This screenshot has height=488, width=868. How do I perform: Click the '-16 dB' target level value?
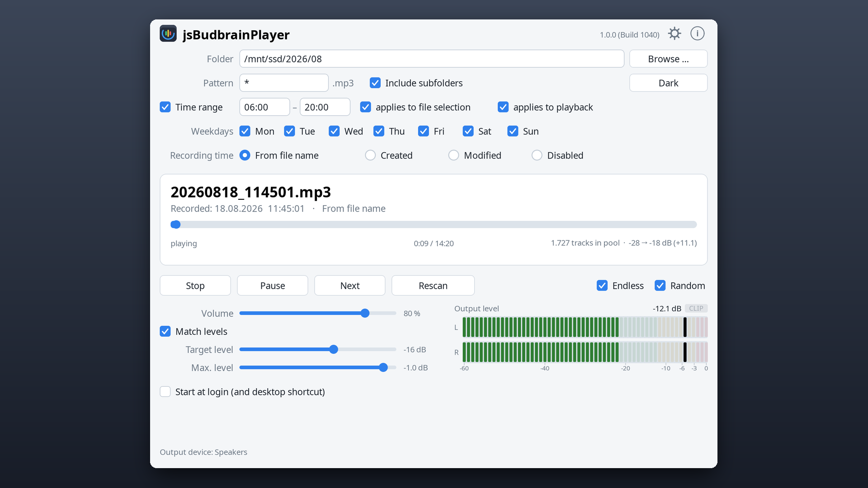click(x=415, y=350)
